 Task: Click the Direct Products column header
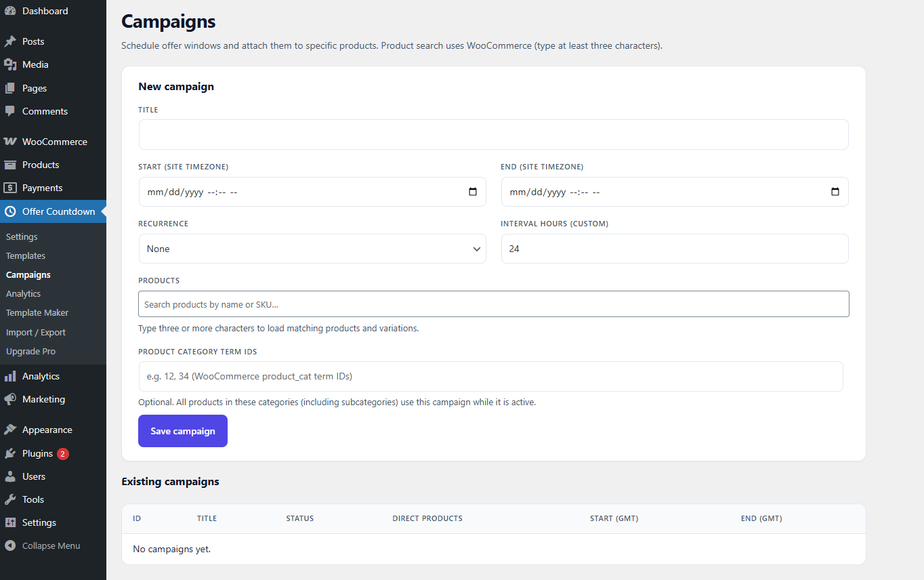click(427, 518)
